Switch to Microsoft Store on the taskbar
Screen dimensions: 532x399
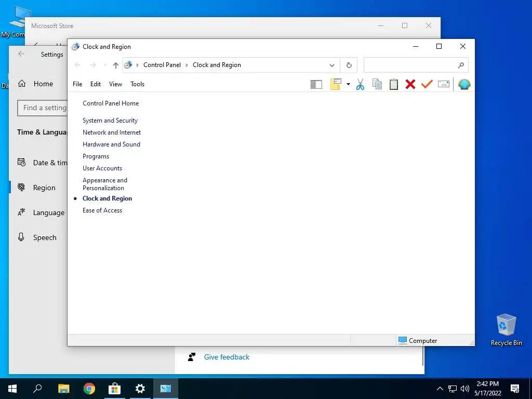point(115,389)
